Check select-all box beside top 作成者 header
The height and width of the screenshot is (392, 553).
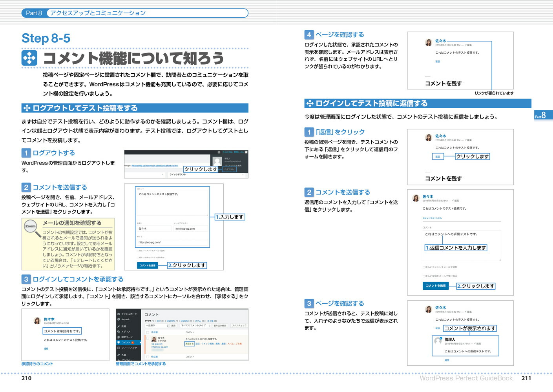148,332
